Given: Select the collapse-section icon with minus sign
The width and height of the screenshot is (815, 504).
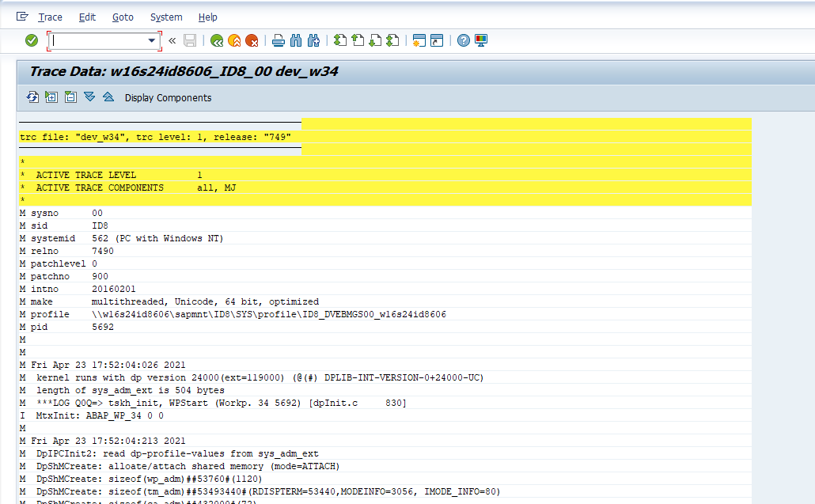Looking at the screenshot, I should click(70, 97).
